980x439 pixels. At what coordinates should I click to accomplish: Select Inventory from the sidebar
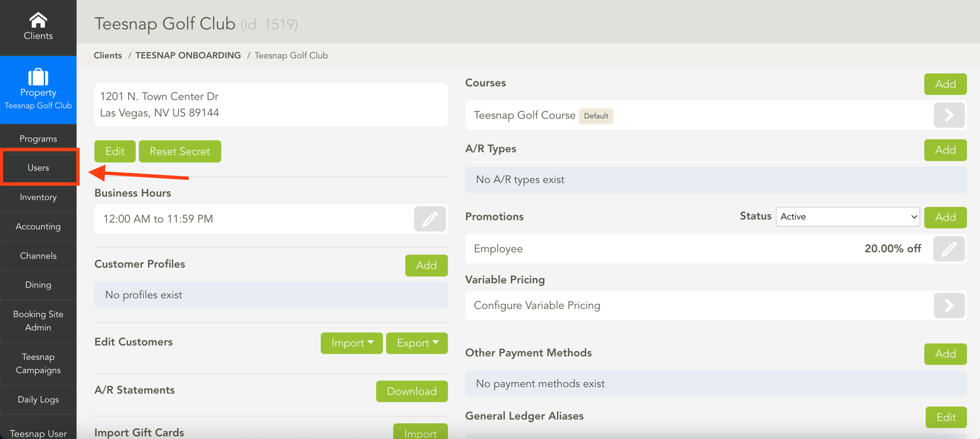pyautogui.click(x=38, y=197)
